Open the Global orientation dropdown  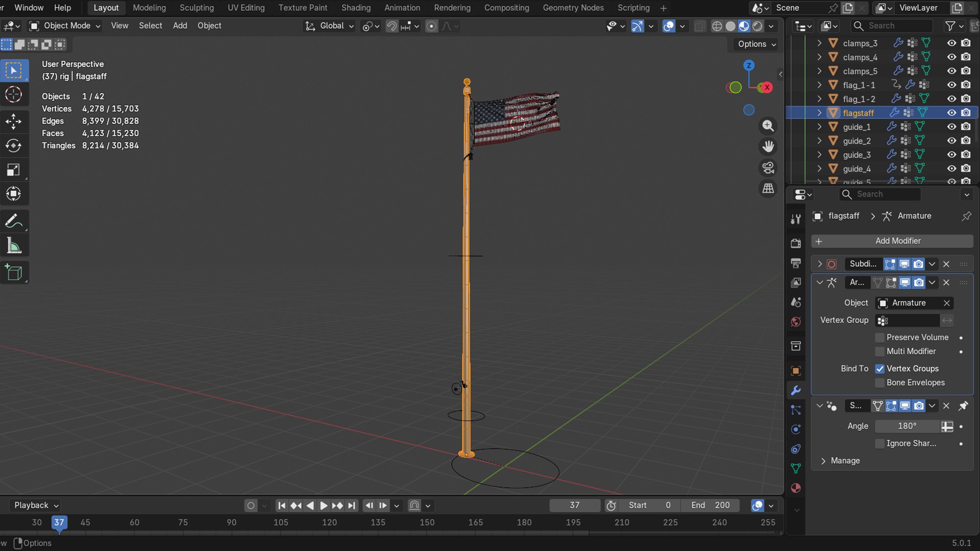[x=329, y=26]
